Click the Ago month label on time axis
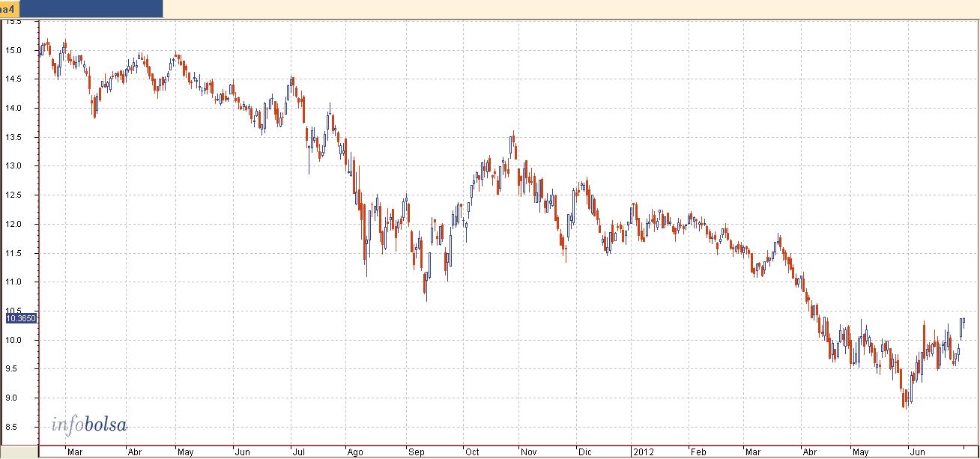This screenshot has height=459, width=980. (356, 452)
